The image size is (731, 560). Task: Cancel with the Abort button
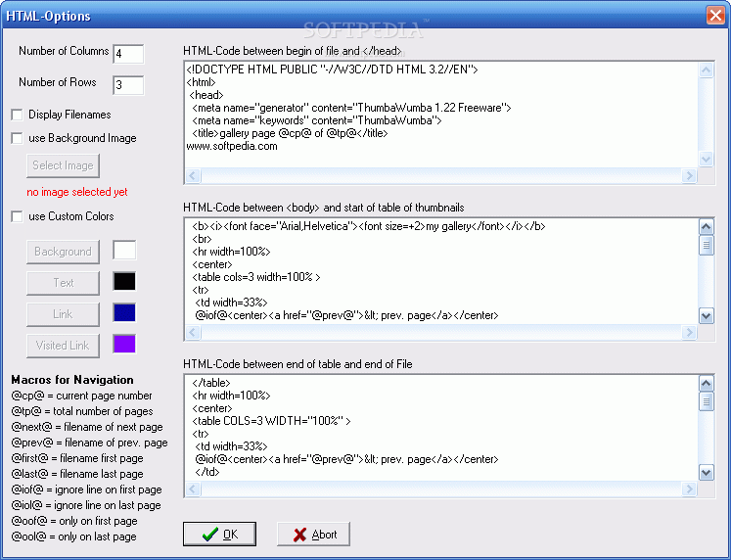click(x=313, y=534)
